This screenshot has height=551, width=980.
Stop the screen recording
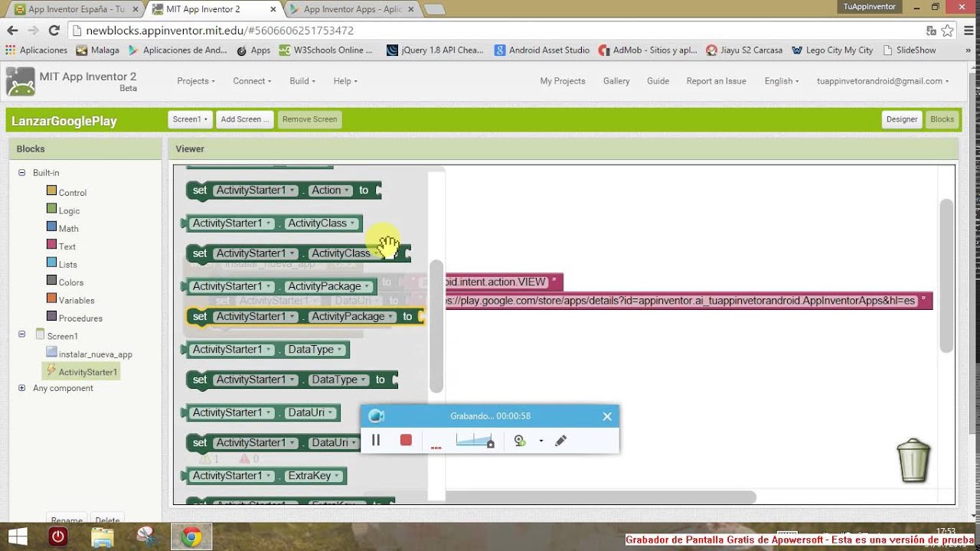pyautogui.click(x=406, y=440)
